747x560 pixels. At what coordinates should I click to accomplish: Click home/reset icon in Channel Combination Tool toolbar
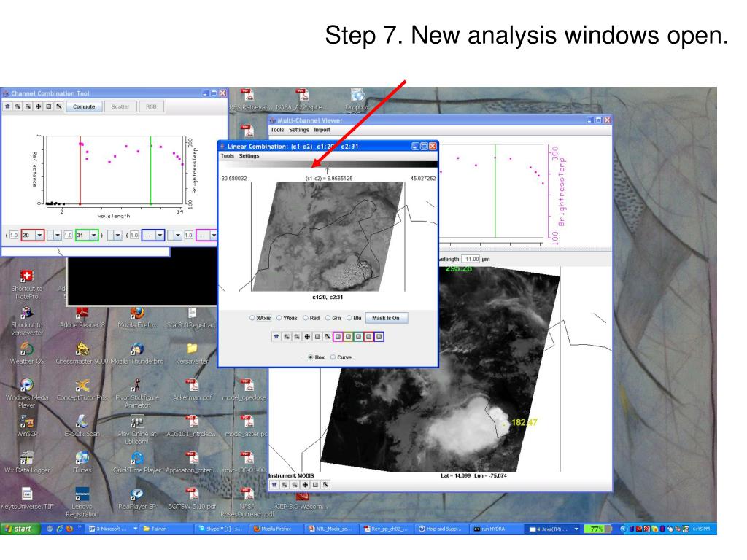click(x=7, y=106)
